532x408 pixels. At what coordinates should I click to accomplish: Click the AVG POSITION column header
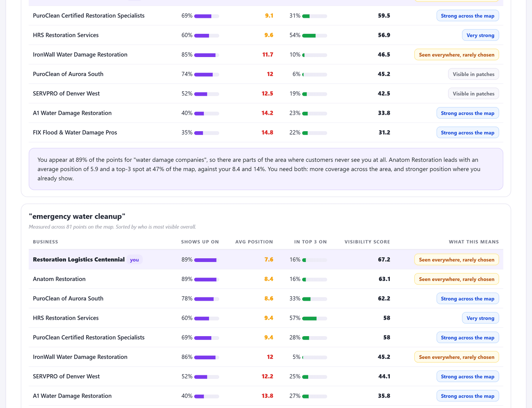(254, 242)
